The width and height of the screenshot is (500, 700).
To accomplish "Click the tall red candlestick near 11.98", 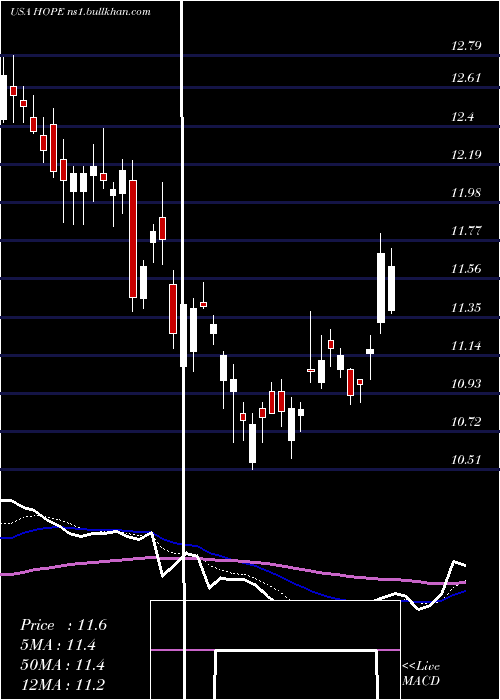I will 133,239.
